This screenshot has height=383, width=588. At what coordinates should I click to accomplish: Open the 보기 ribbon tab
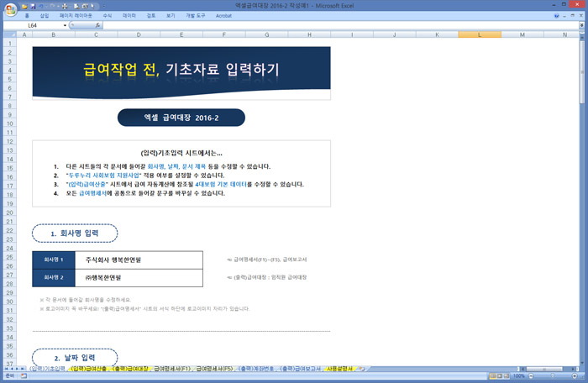point(171,16)
